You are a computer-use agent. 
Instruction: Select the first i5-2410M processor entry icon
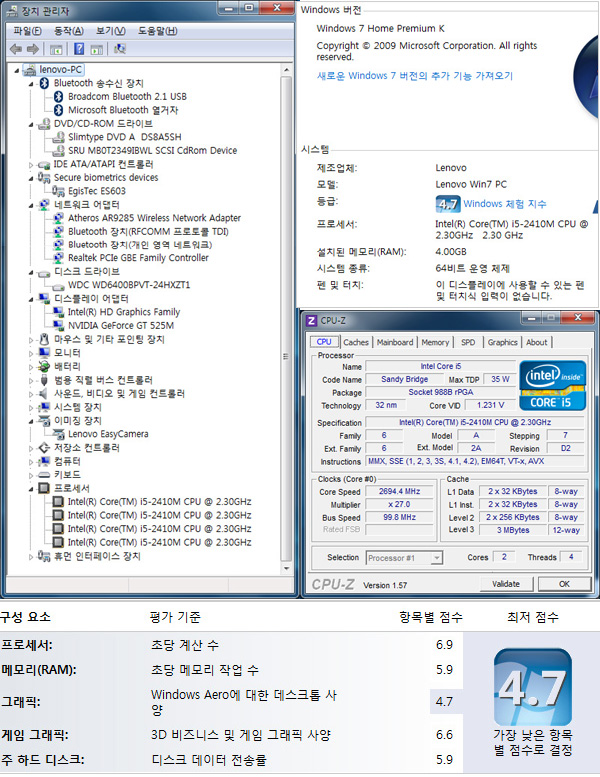coord(58,502)
